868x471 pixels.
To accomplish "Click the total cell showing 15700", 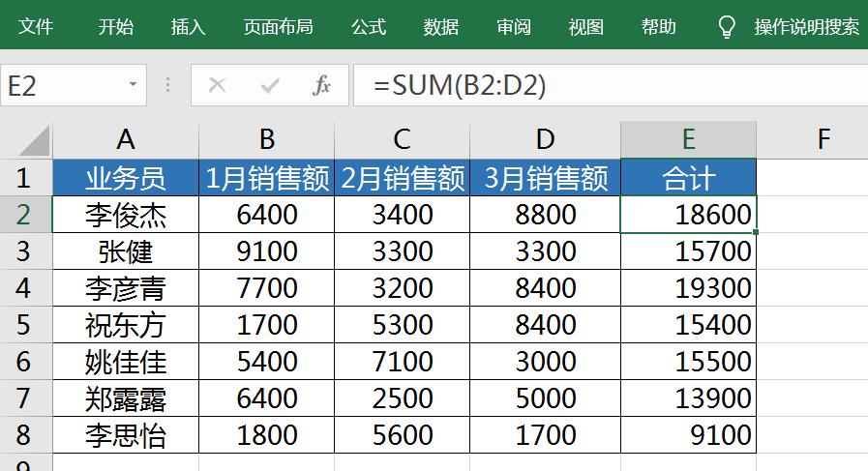I will 689,251.
